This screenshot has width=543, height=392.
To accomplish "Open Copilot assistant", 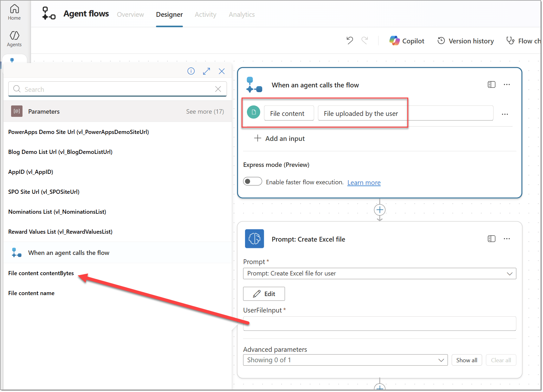I will pyautogui.click(x=407, y=41).
